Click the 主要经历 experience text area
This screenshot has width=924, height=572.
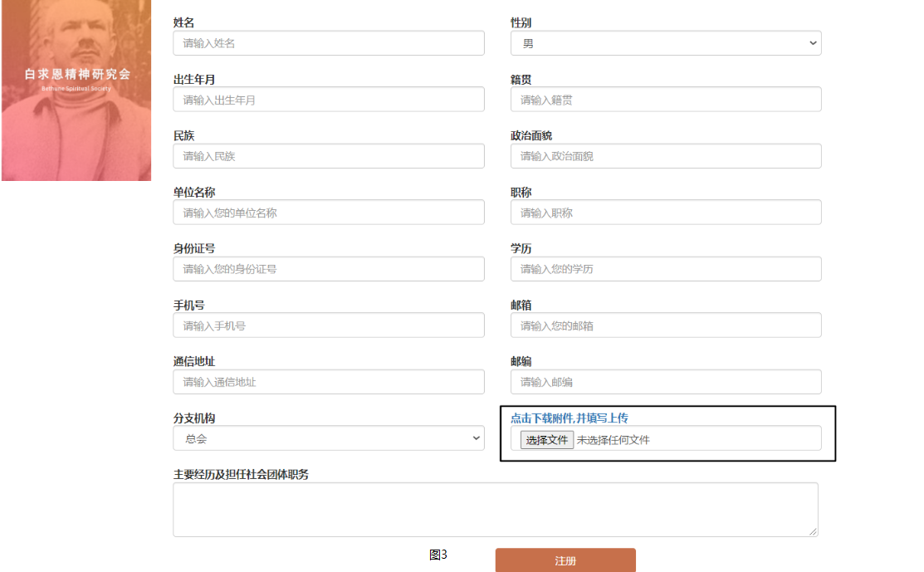click(x=495, y=509)
